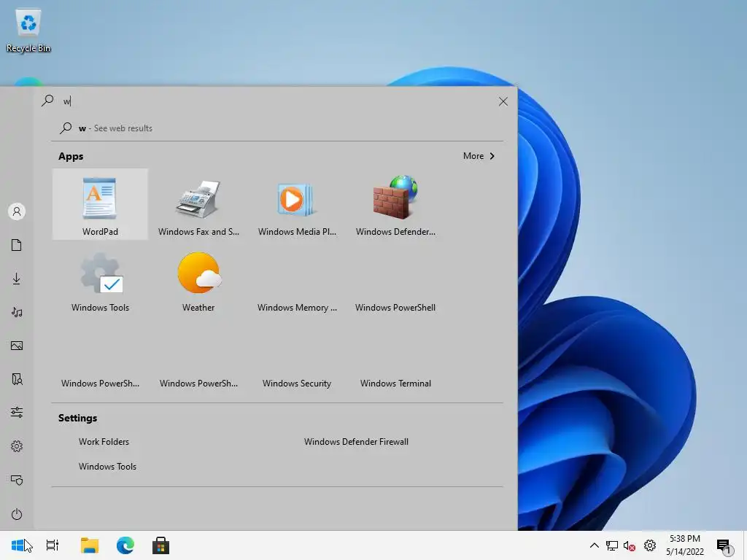Screen dimensions: 747x560
Task: Click the Windows Start button
Action: click(18, 545)
